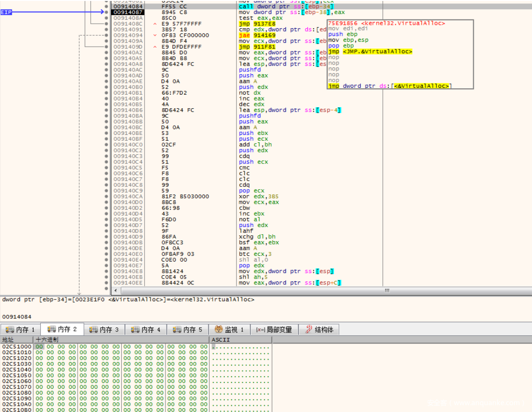The height and width of the screenshot is (412, 532).
Task: Select the jmp 9137E8 instruction
Action: click(256, 24)
